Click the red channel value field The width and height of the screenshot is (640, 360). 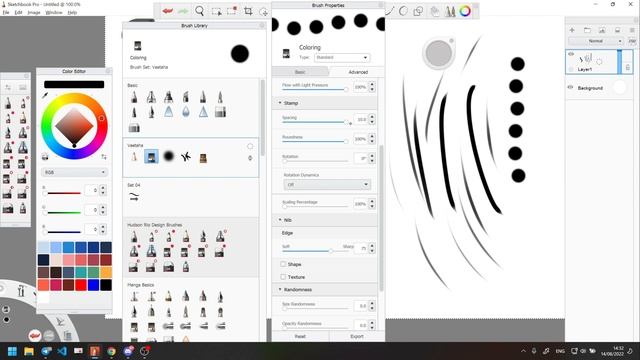click(91, 190)
